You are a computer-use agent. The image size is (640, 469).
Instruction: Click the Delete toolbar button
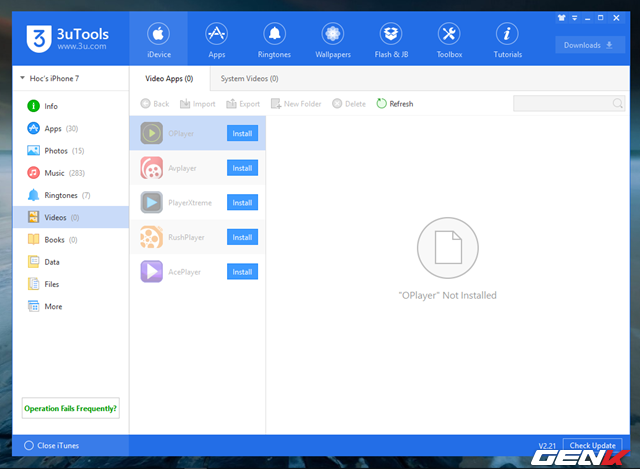click(x=349, y=104)
